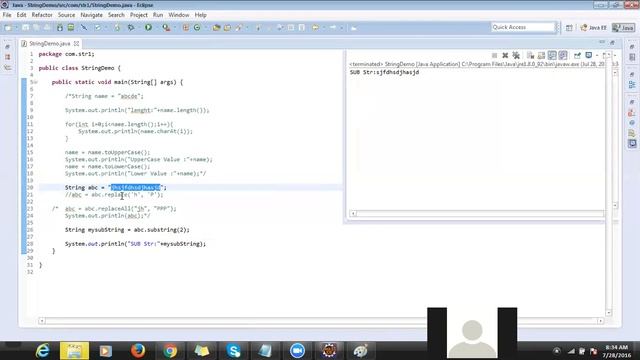The image size is (640, 360).
Task: Click top icon in right trim bar
Action: [632, 47]
